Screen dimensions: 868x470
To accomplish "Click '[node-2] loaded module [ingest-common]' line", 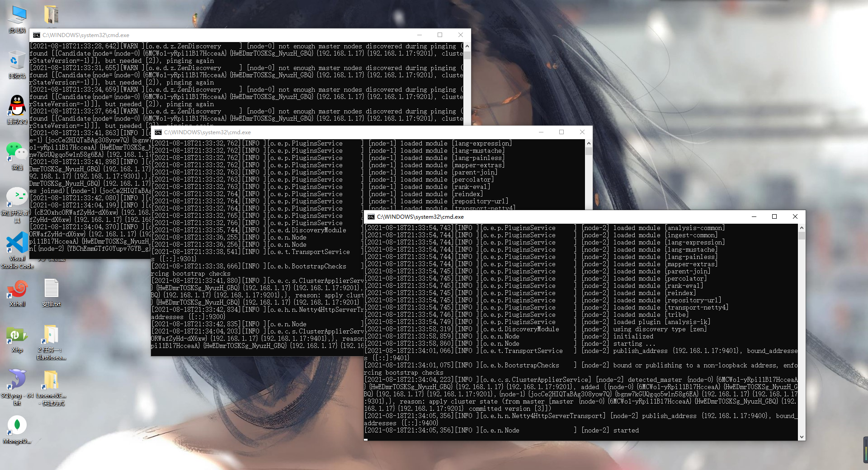I will click(x=542, y=235).
